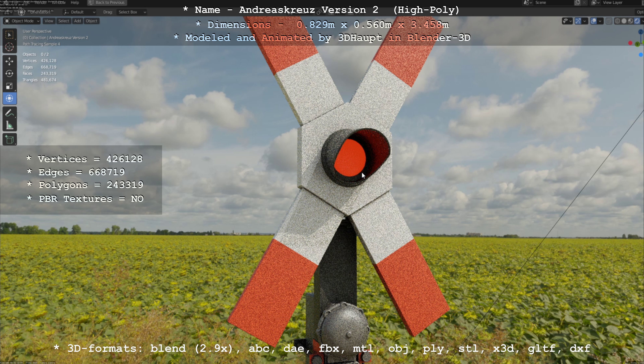Click the Back to Previous button

point(107,2)
